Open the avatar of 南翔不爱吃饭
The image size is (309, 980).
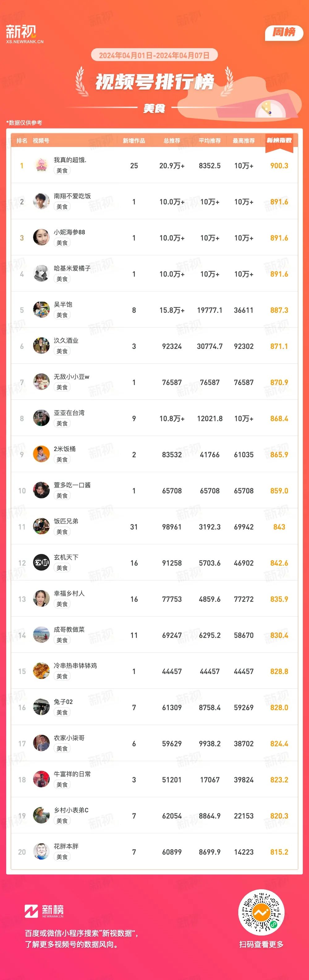(41, 202)
